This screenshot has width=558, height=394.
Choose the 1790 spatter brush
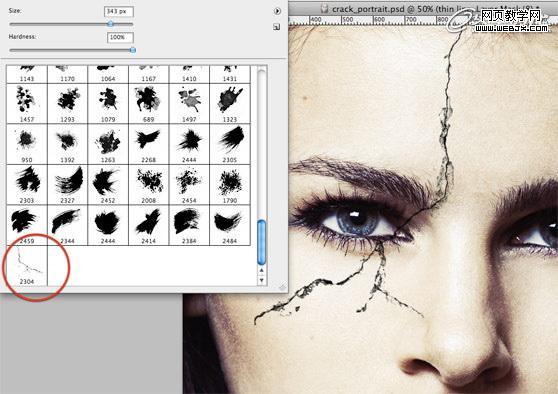pyautogui.click(x=230, y=184)
